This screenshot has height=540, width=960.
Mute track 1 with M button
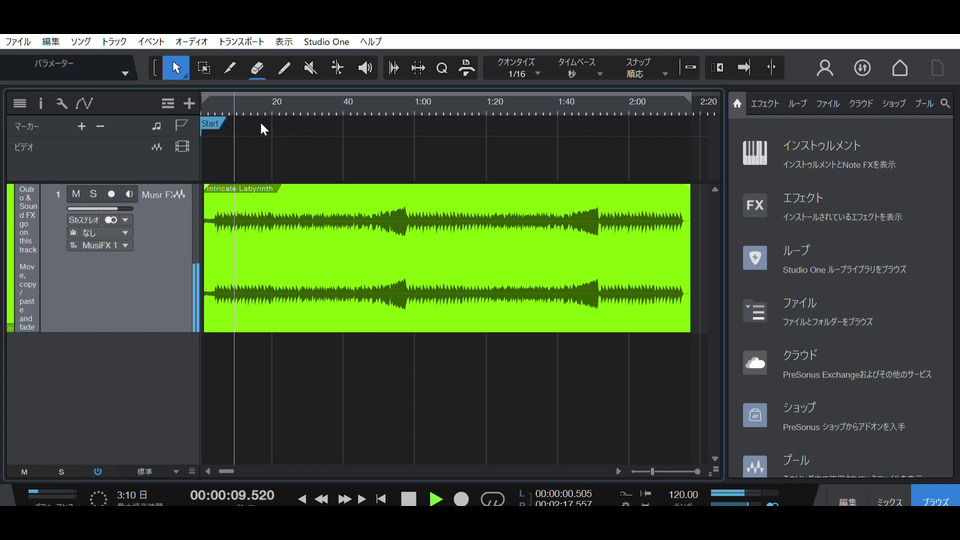pos(76,194)
